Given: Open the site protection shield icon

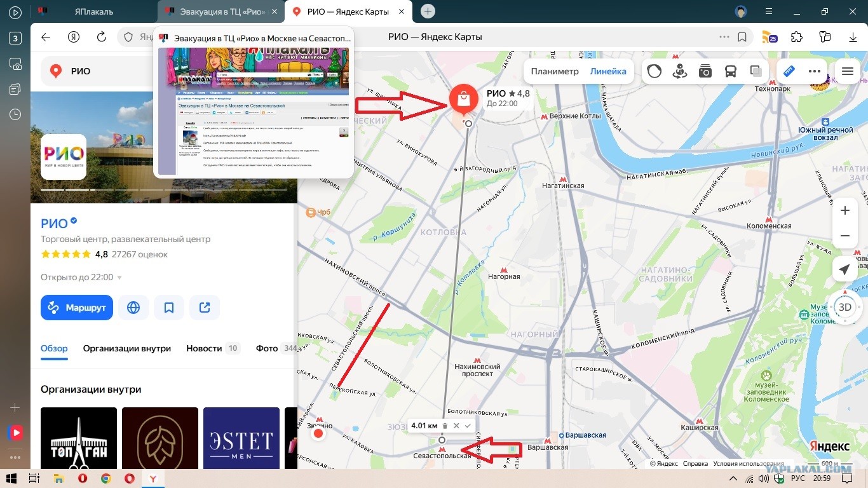Looking at the screenshot, I should [x=128, y=37].
